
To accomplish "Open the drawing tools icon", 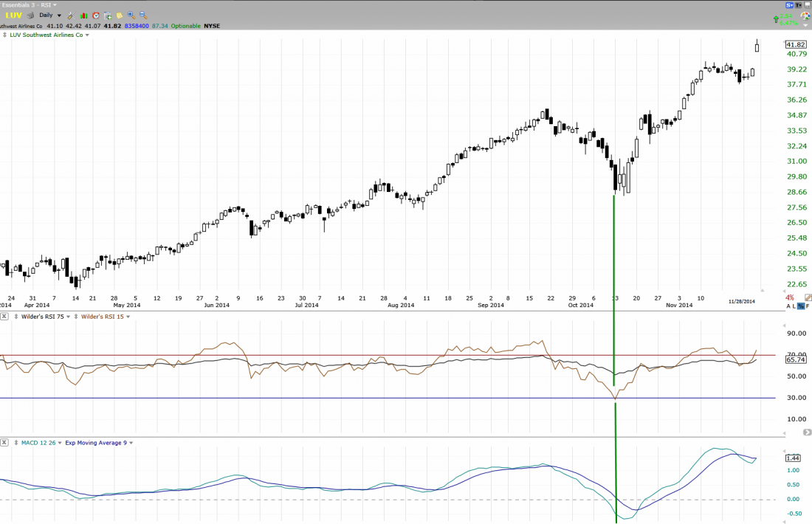I will [70, 15].
